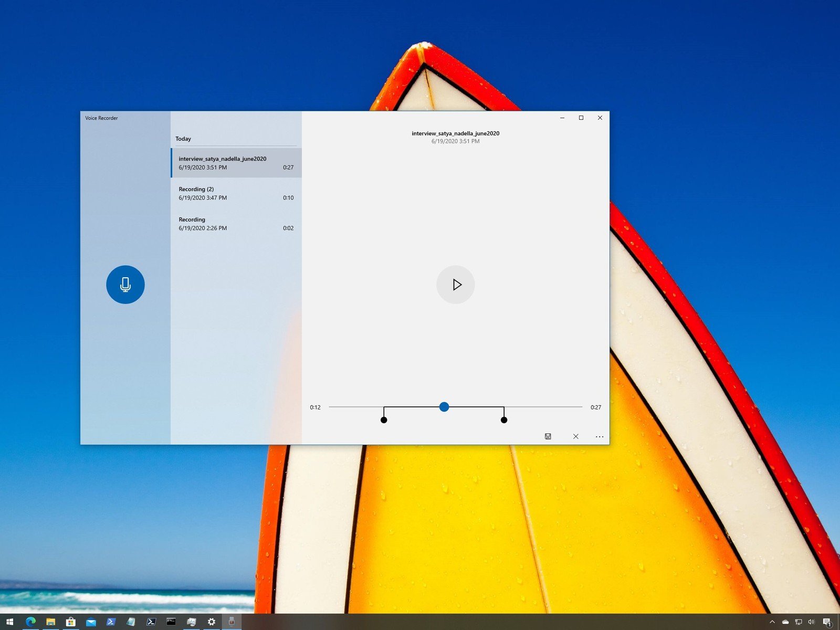This screenshot has height=630, width=840.
Task: Play the interview_satya_nadella_june2020 recording
Action: click(456, 285)
